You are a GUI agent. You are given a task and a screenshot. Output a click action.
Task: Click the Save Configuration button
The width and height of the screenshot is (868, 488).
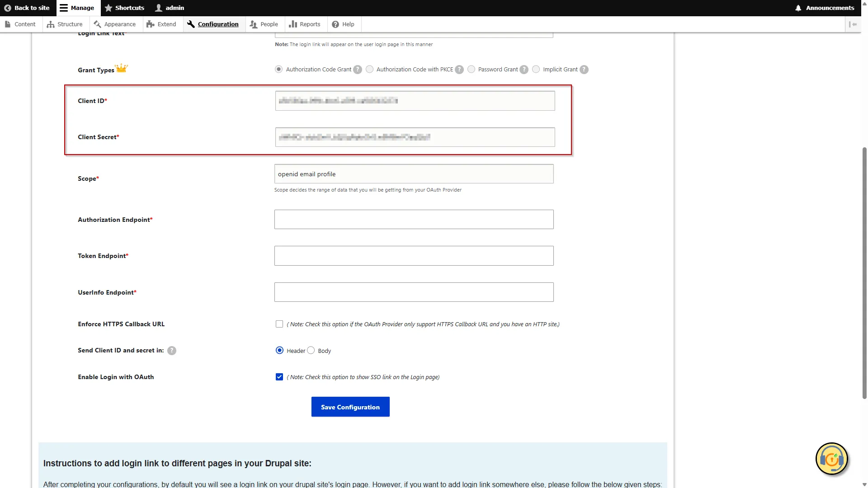point(350,407)
